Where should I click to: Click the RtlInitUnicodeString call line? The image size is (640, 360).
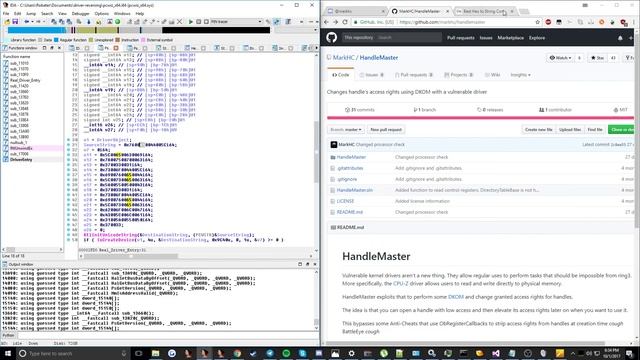tap(169, 235)
